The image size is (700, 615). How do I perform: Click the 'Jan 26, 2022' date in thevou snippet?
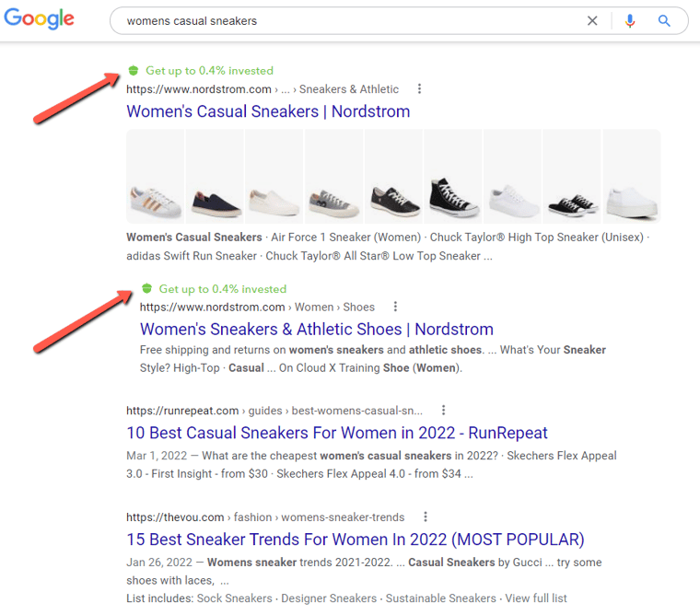159,563
